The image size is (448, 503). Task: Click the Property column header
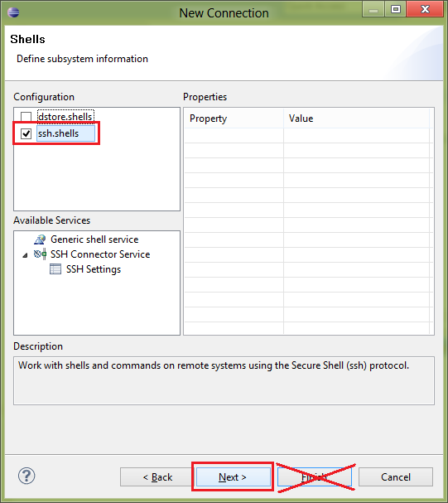click(x=234, y=118)
